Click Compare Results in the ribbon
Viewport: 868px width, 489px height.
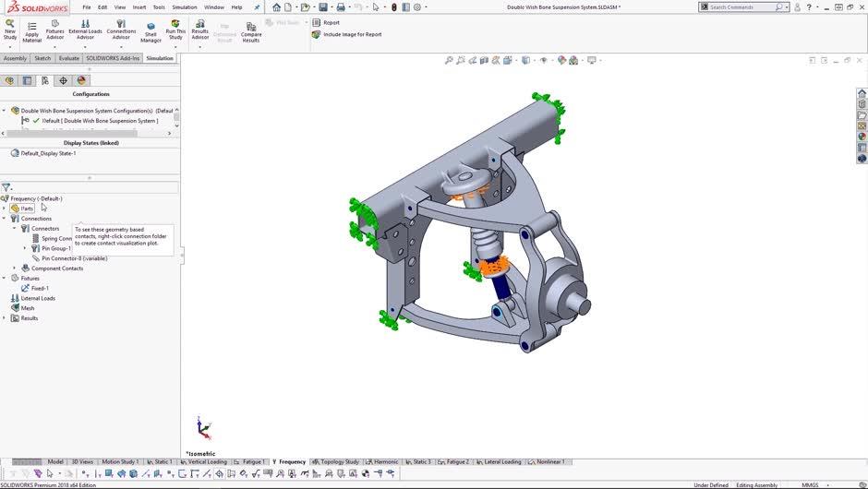[251, 31]
